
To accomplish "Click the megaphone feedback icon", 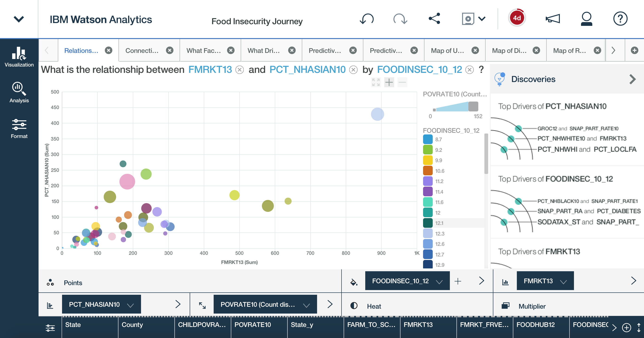I will click(553, 19).
